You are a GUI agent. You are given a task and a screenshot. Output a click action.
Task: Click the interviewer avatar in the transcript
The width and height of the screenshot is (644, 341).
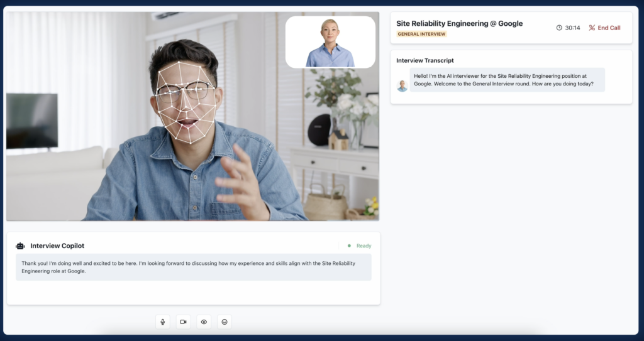click(x=402, y=86)
